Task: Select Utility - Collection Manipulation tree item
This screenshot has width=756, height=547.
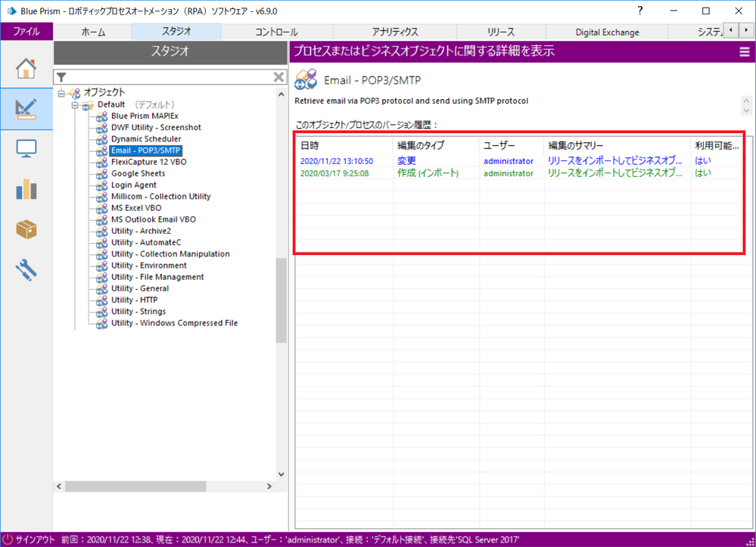Action: coord(170,254)
